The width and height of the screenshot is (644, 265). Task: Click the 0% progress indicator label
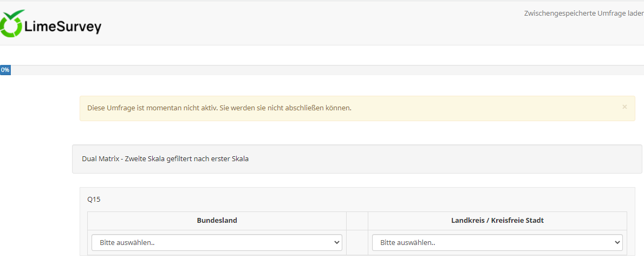pyautogui.click(x=5, y=70)
